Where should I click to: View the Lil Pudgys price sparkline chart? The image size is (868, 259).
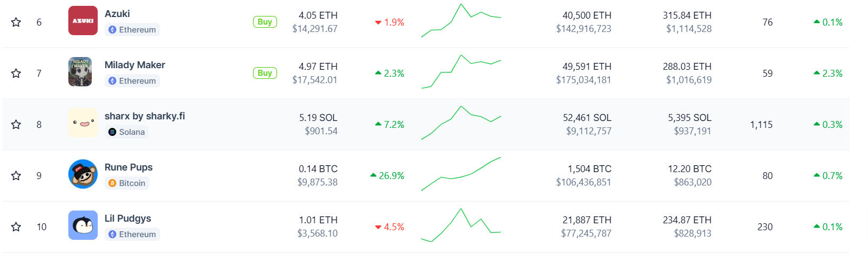pyautogui.click(x=461, y=225)
